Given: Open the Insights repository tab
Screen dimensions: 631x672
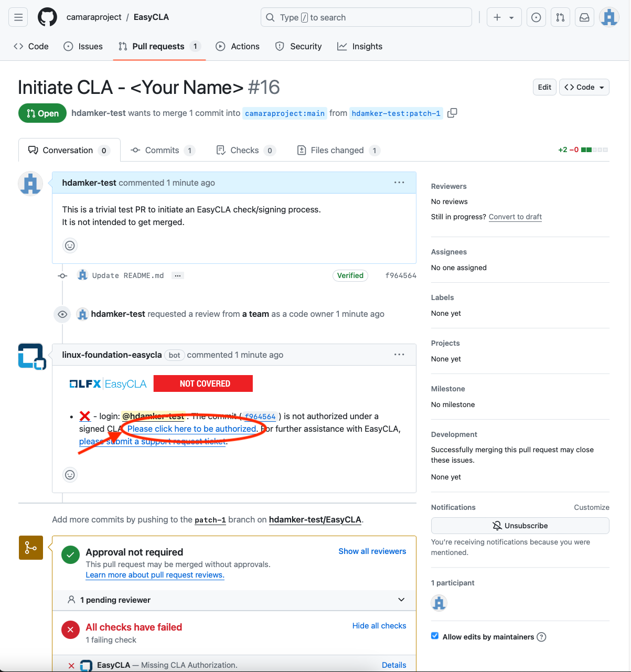Looking at the screenshot, I should click(x=360, y=46).
